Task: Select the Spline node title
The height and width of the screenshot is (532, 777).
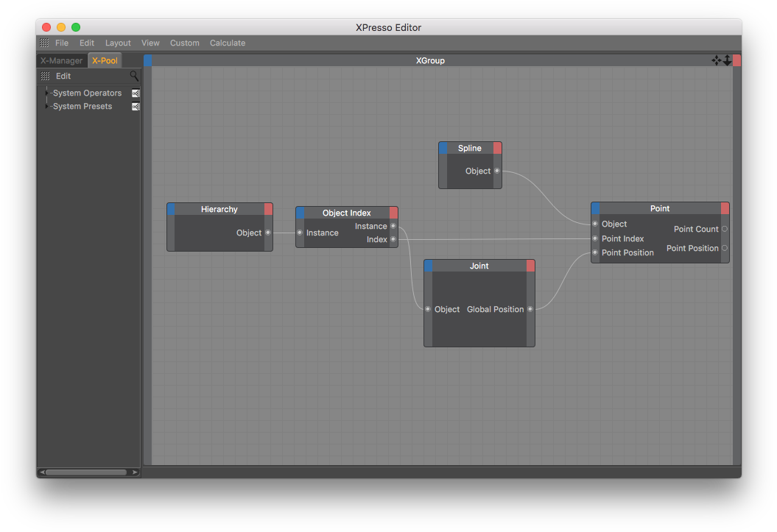Action: [x=469, y=148]
